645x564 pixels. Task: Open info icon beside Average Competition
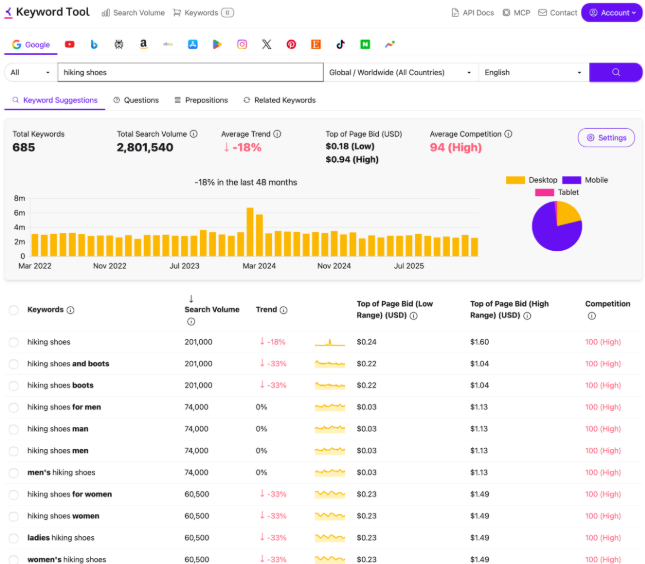pyautogui.click(x=508, y=134)
